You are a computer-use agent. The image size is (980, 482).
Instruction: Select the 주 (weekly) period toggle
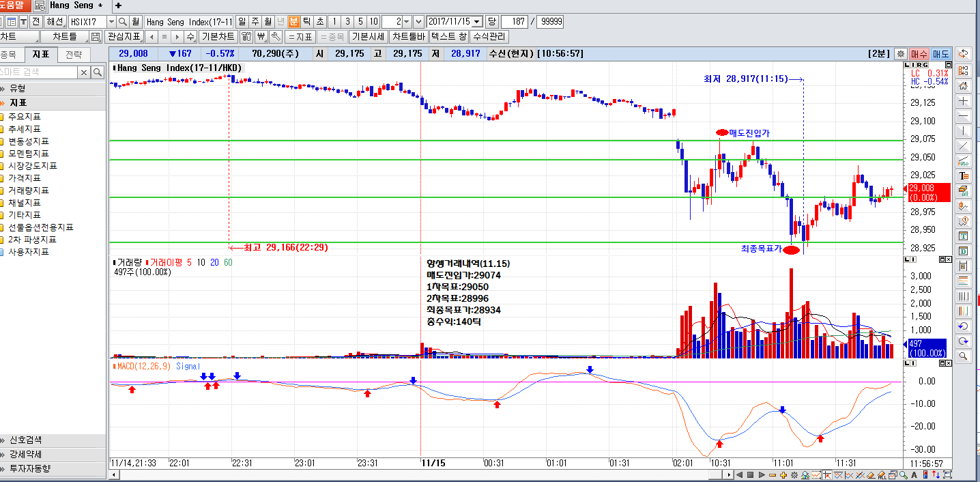tap(255, 22)
